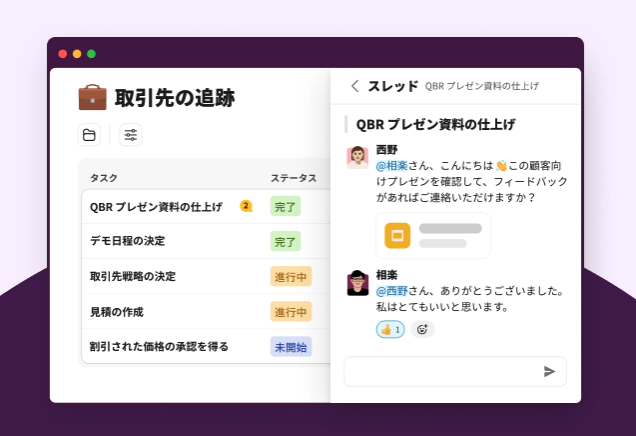Click the comment badge on QBR task
This screenshot has width=636, height=436.
click(x=245, y=206)
